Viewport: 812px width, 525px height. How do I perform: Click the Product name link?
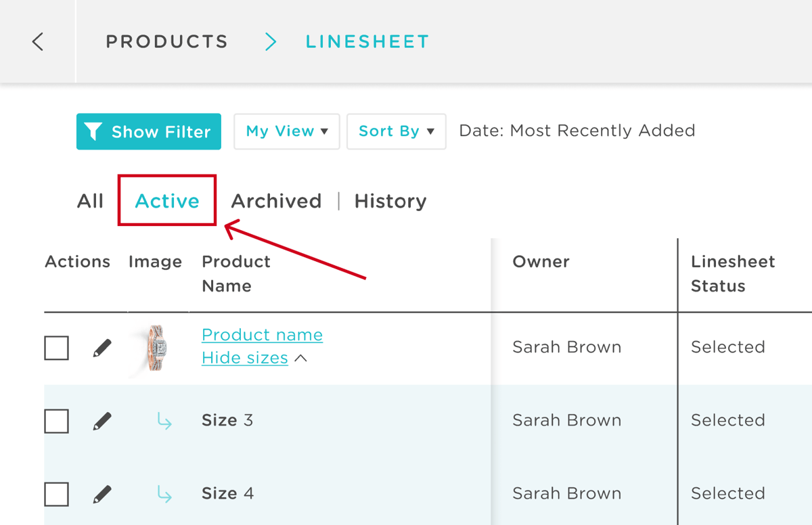pyautogui.click(x=262, y=334)
